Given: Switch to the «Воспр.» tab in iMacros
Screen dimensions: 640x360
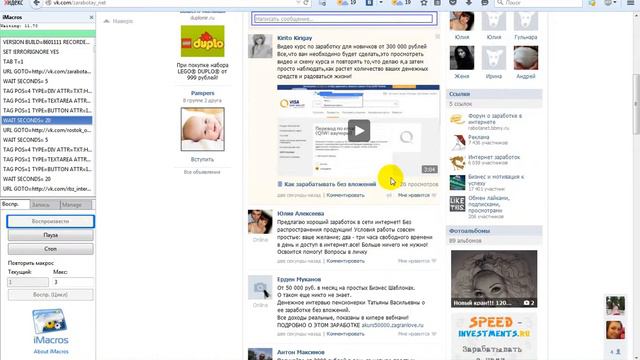Looking at the screenshot, I should (15, 204).
